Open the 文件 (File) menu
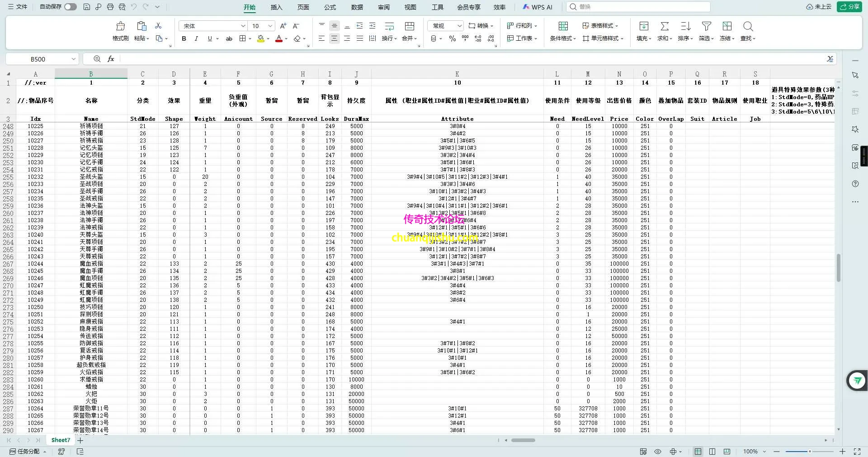 pos(18,7)
